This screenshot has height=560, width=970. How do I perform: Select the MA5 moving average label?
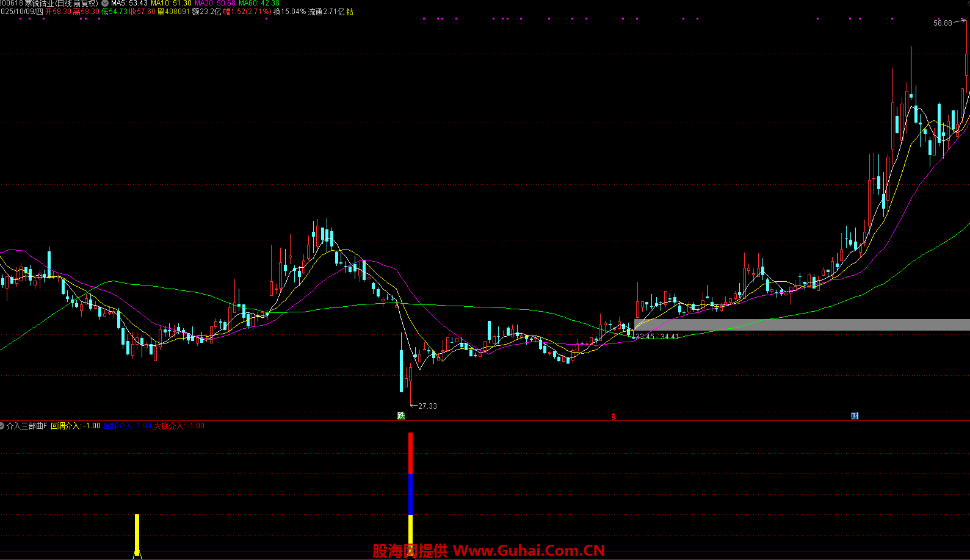pos(129,3)
